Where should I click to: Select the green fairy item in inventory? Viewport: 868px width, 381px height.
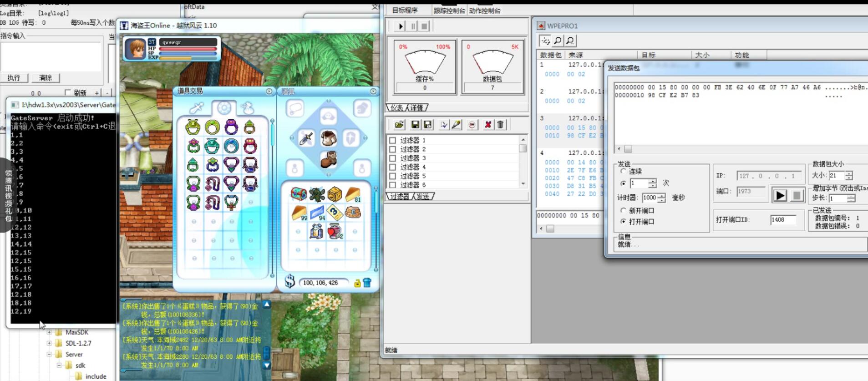pos(317,194)
